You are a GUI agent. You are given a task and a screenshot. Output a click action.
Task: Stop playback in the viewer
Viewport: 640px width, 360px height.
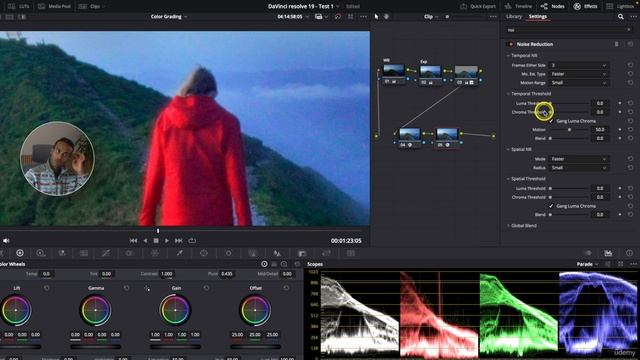(x=156, y=241)
